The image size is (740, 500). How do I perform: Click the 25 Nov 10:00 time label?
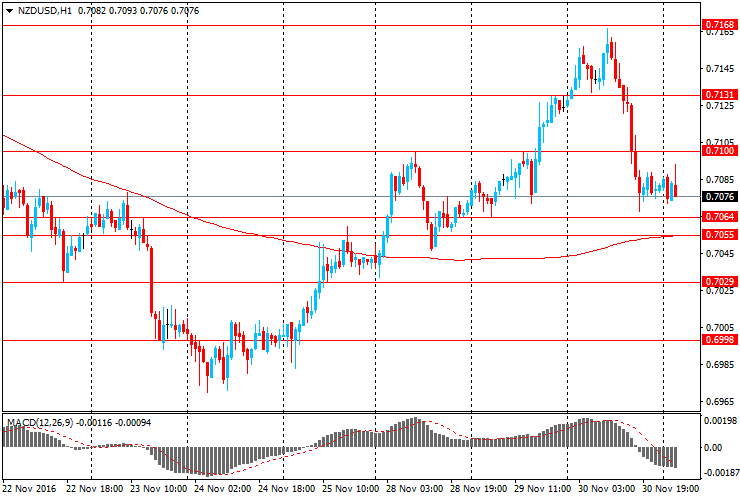(353, 490)
